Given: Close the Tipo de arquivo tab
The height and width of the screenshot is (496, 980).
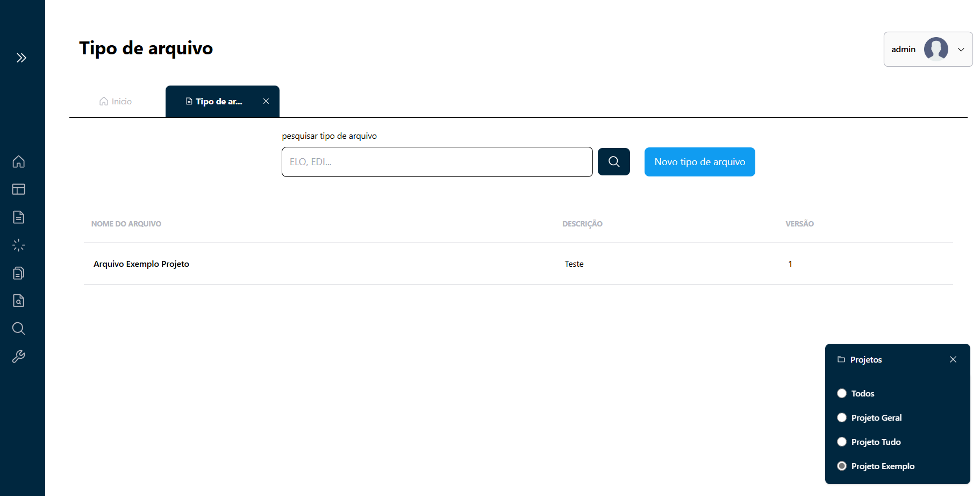Looking at the screenshot, I should coord(266,101).
